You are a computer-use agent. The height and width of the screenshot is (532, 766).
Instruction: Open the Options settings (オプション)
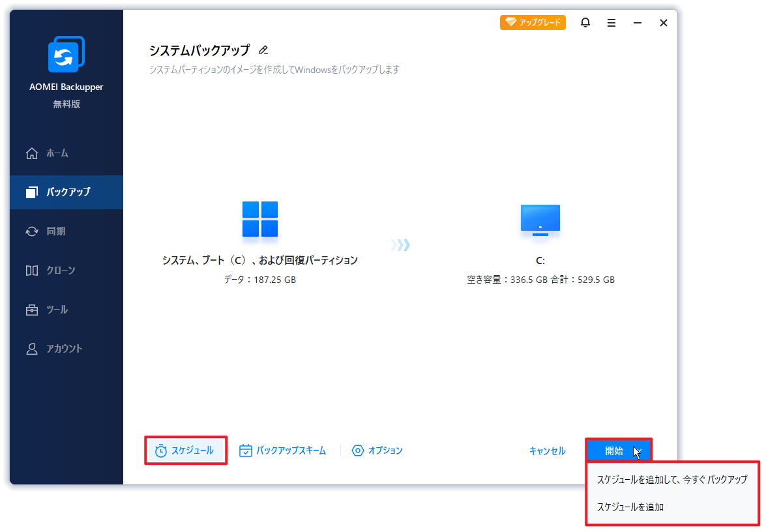coord(377,451)
